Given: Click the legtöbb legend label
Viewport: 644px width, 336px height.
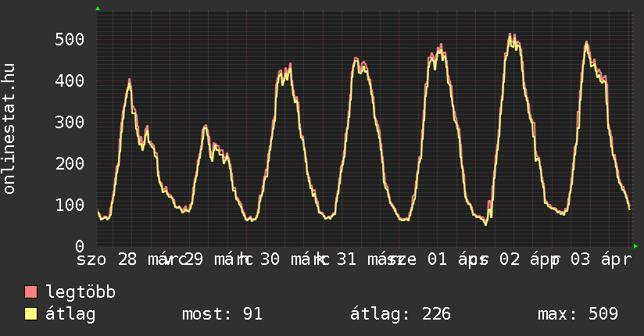Looking at the screenshot, I should coord(80,292).
